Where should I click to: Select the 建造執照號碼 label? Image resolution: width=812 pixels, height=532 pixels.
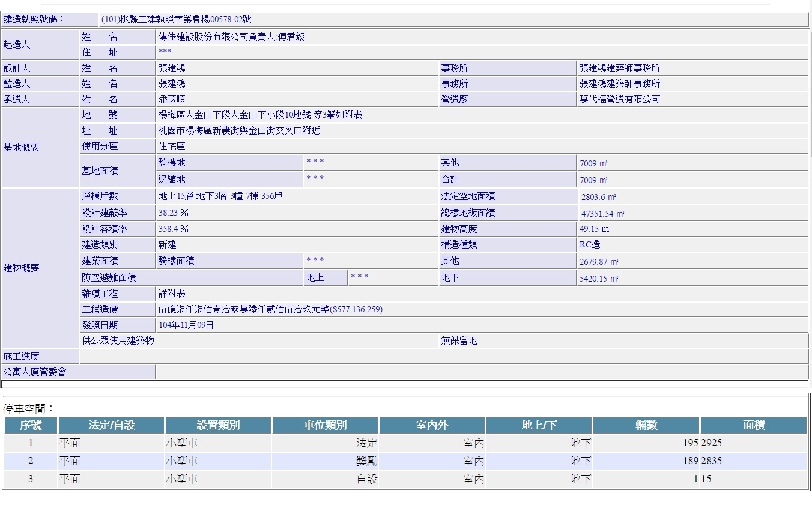(34, 19)
